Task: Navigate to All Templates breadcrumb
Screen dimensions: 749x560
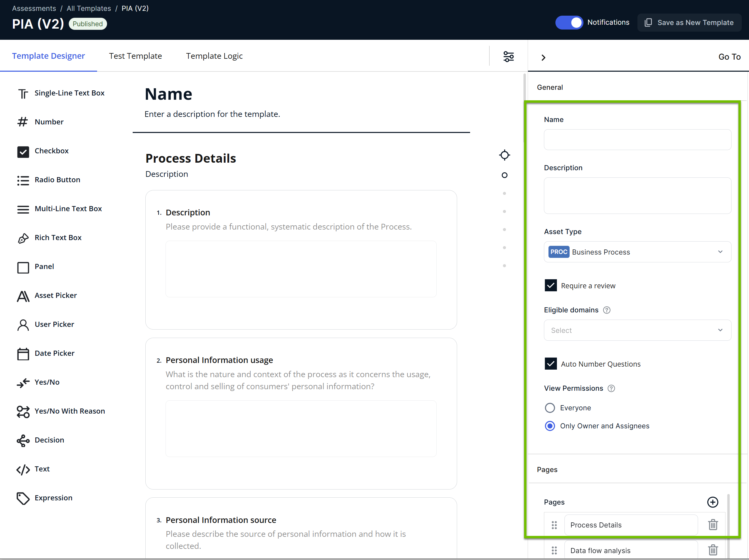Action: [x=89, y=8]
